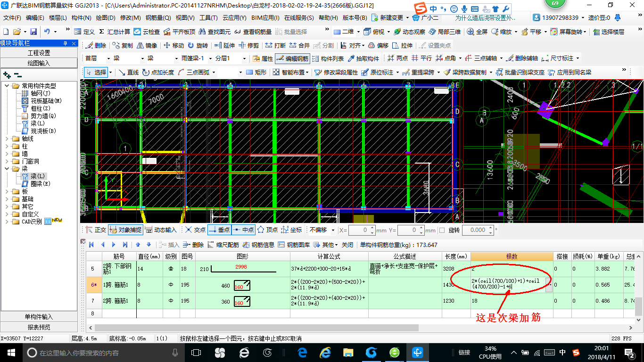Select 圈梁(E) in the navigation tree
Screen dimensions: 644x362
pyautogui.click(x=36, y=183)
